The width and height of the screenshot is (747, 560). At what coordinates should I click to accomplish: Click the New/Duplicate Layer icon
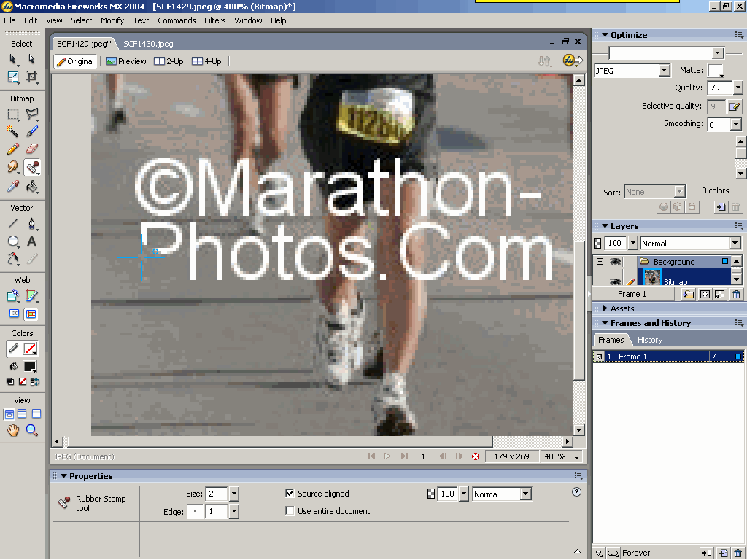688,295
